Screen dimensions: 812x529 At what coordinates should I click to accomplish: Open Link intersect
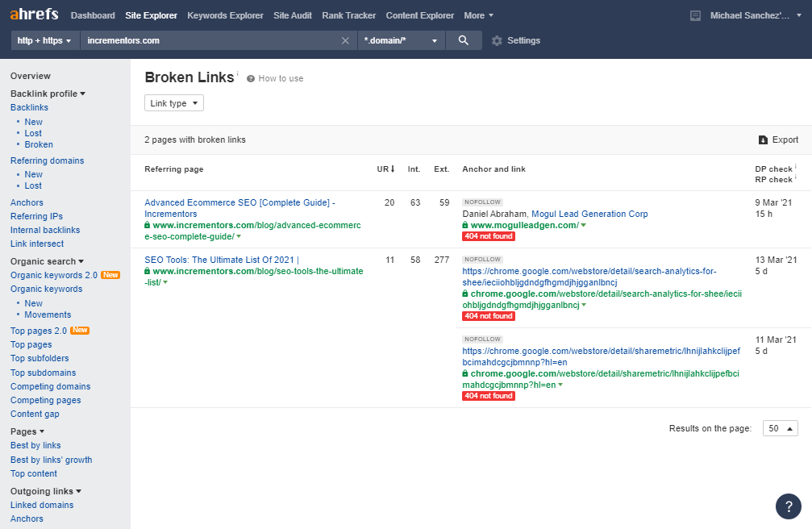point(37,244)
